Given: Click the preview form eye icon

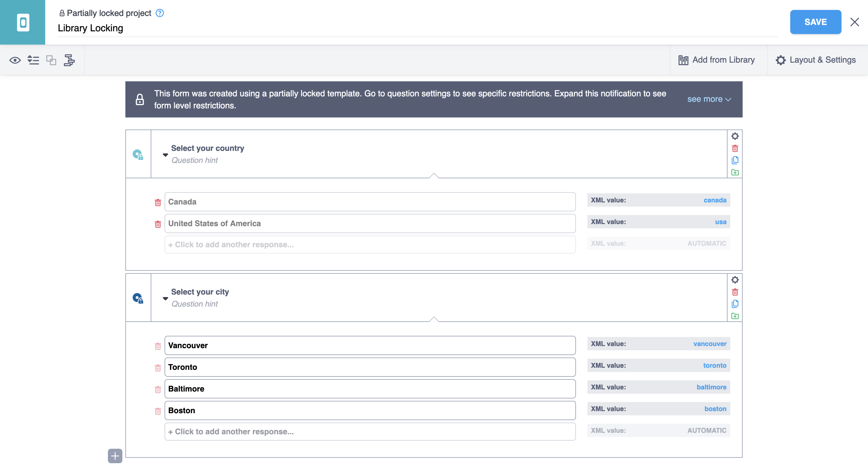Looking at the screenshot, I should (15, 60).
